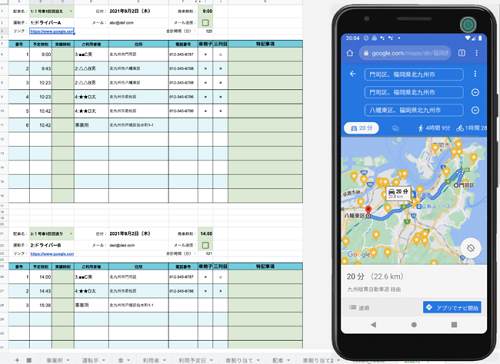Tap the map recenter location icon
The image size is (500, 364).
click(x=470, y=248)
